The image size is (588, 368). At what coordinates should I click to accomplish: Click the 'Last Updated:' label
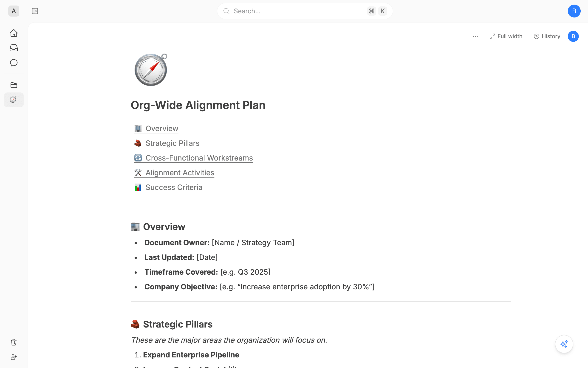point(169,257)
